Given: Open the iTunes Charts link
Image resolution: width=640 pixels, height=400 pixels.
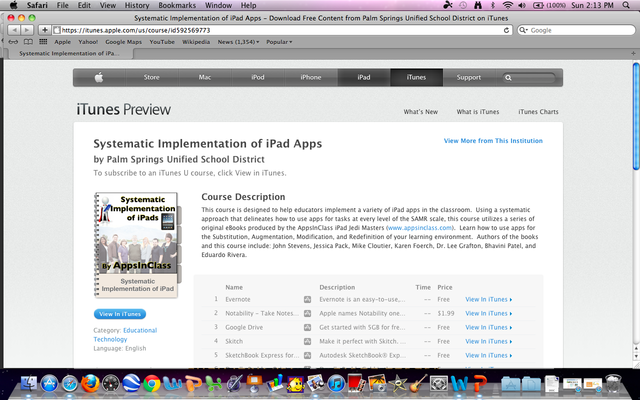Looking at the screenshot, I should (x=538, y=111).
